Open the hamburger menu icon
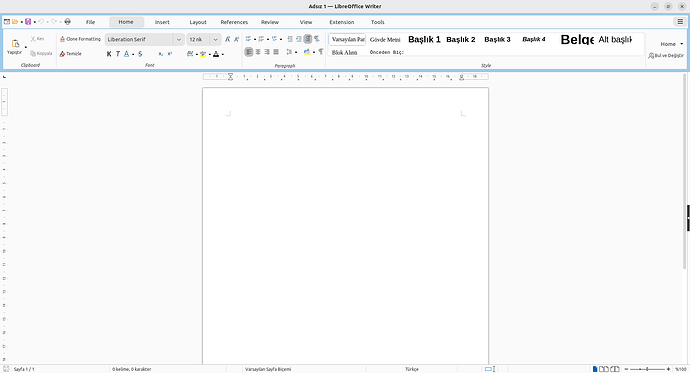Viewport: 690px width, 373px height. [x=680, y=22]
